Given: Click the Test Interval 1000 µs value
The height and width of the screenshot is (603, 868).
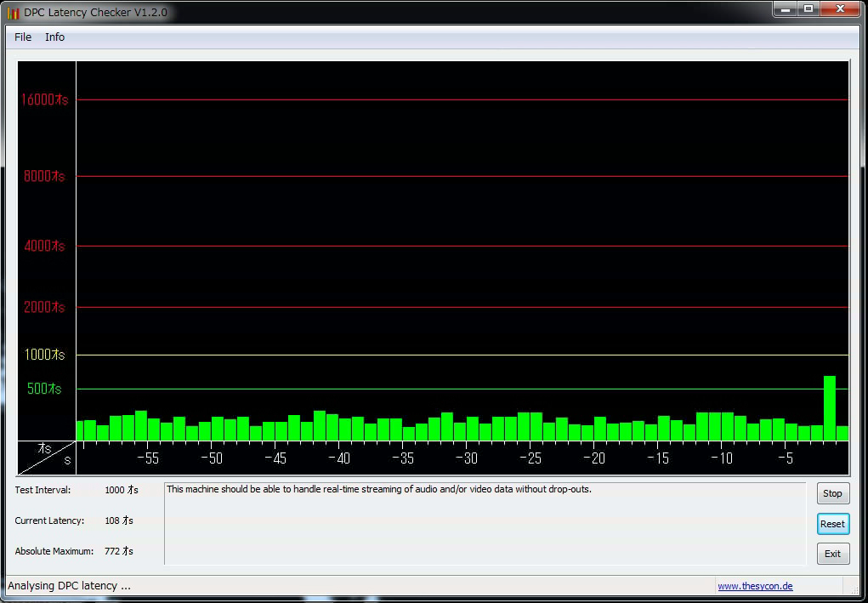Looking at the screenshot, I should [x=122, y=490].
